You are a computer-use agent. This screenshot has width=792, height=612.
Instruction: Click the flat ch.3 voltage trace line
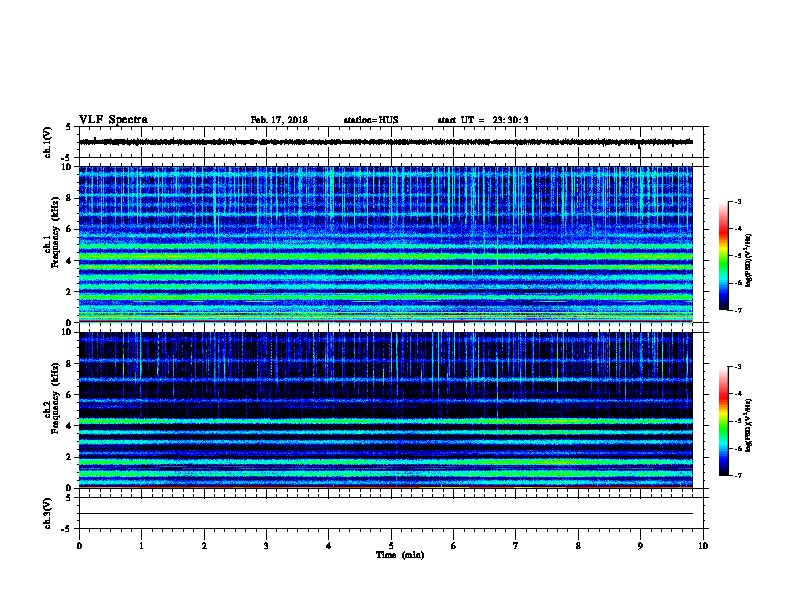(386, 514)
